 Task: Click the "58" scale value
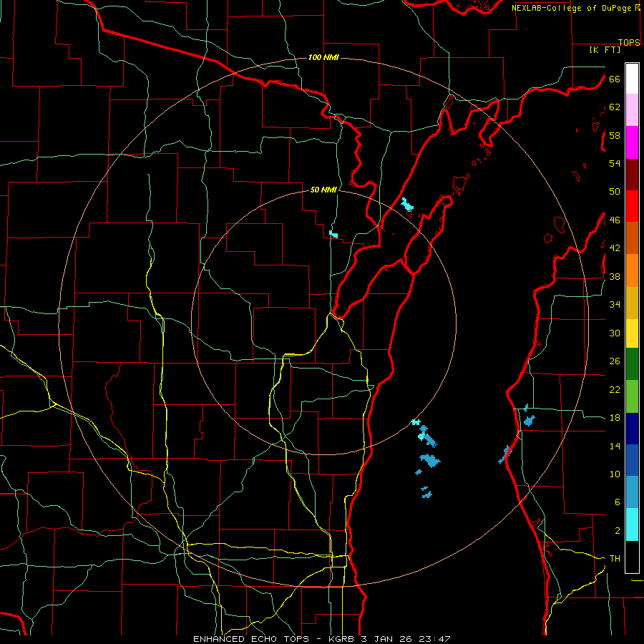(615, 135)
